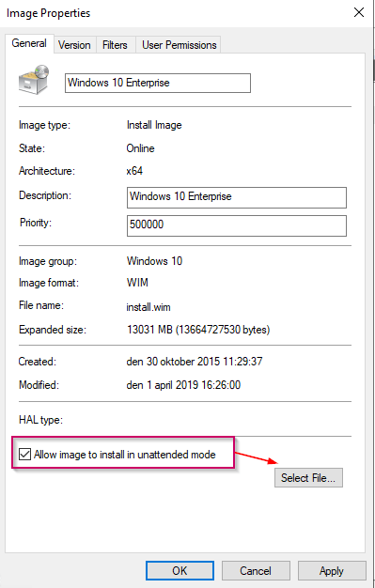
Task: Click the Cancel button
Action: [x=256, y=571]
